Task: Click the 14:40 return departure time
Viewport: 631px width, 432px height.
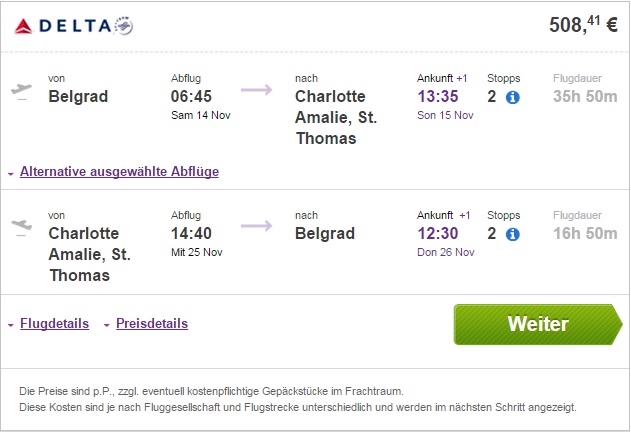Action: 192,234
